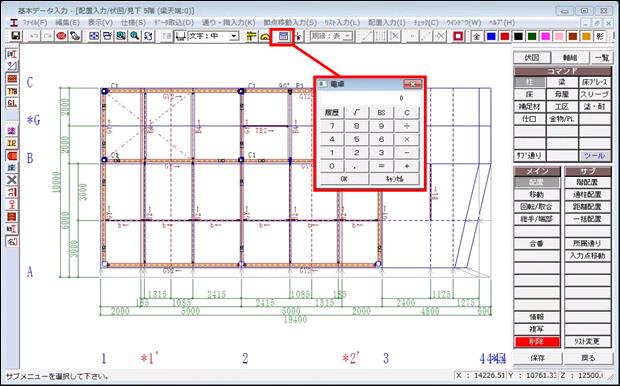Open the 期線：表 dropdown
This screenshot has height=386, width=620.
click(331, 36)
